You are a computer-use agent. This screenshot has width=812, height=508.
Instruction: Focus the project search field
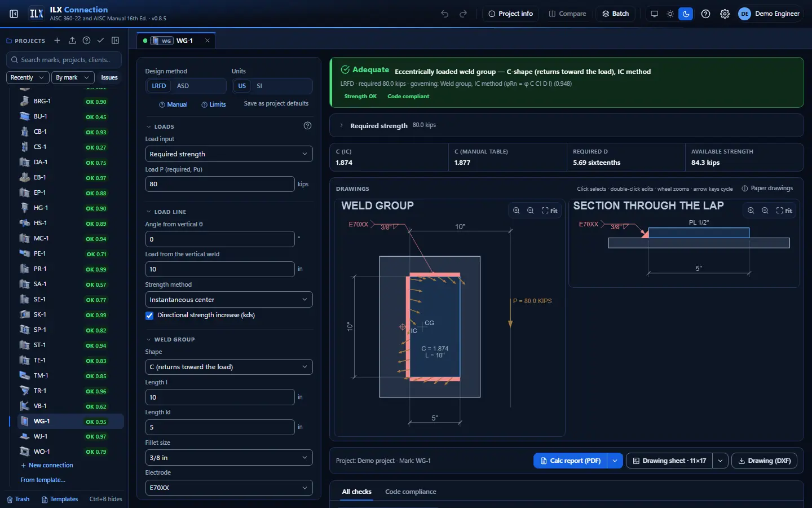coord(64,60)
